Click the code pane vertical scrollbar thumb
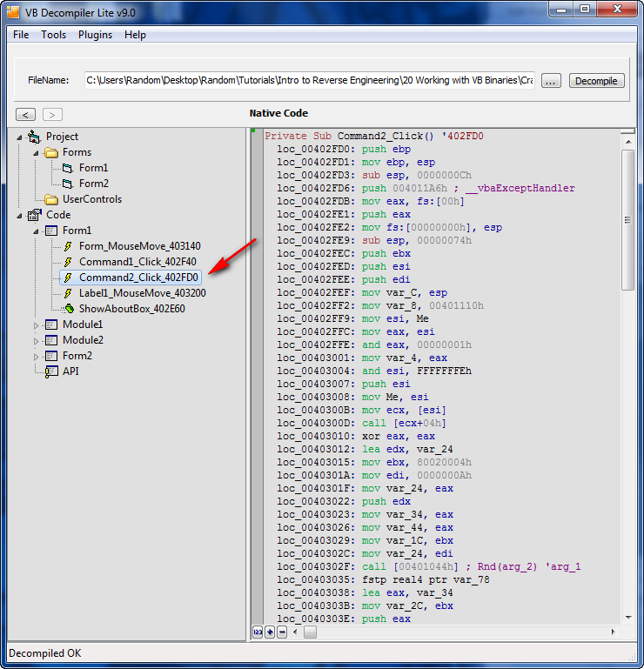The height and width of the screenshot is (669, 644). point(627,220)
